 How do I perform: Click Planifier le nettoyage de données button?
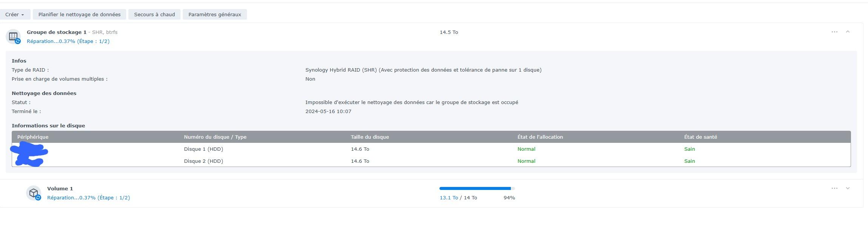79,15
